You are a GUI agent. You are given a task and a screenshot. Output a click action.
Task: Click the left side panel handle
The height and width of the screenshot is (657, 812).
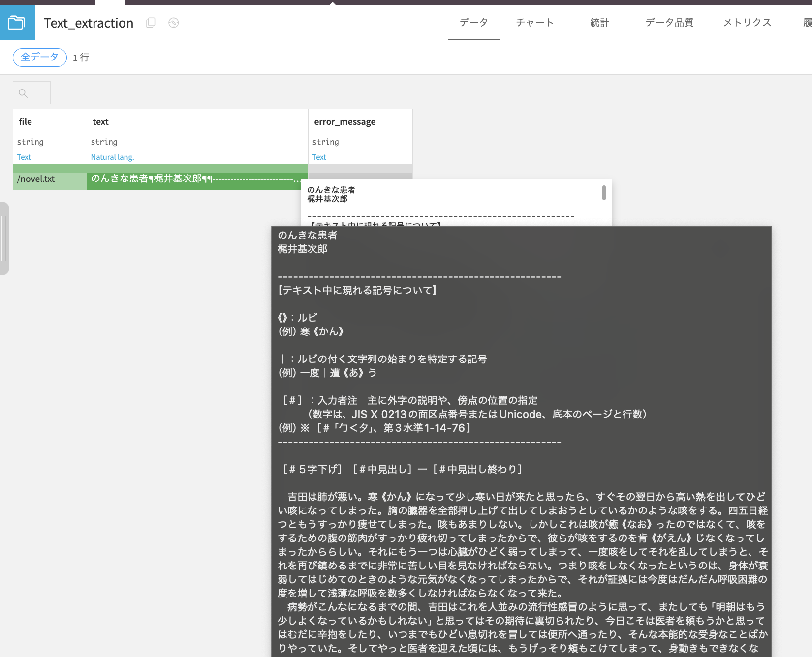click(x=4, y=238)
